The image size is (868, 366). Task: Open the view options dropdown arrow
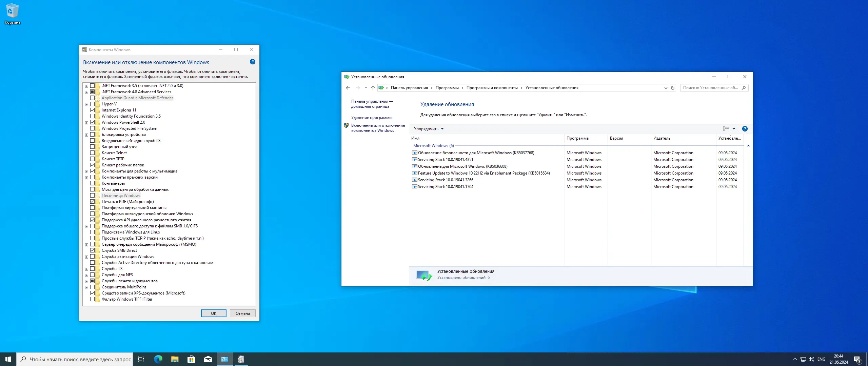point(734,129)
